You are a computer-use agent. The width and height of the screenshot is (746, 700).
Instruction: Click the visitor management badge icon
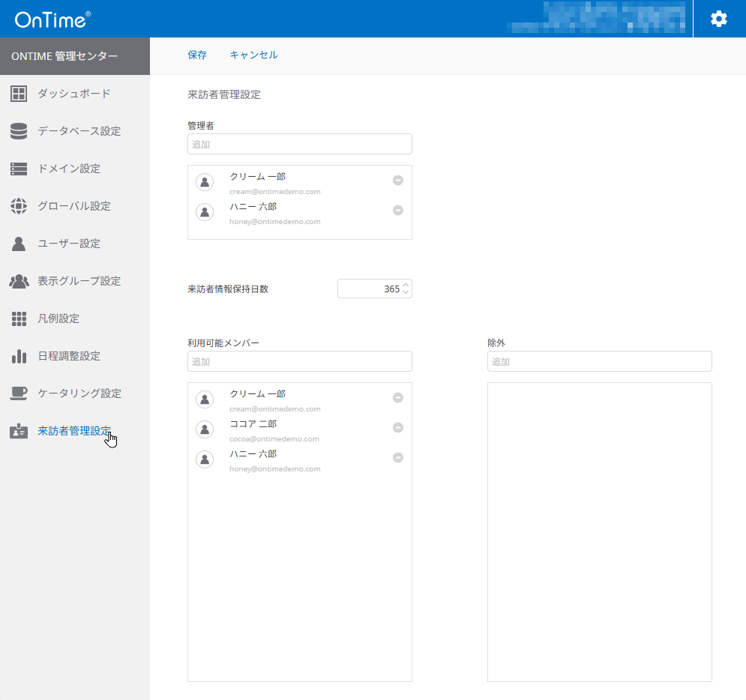(x=19, y=431)
